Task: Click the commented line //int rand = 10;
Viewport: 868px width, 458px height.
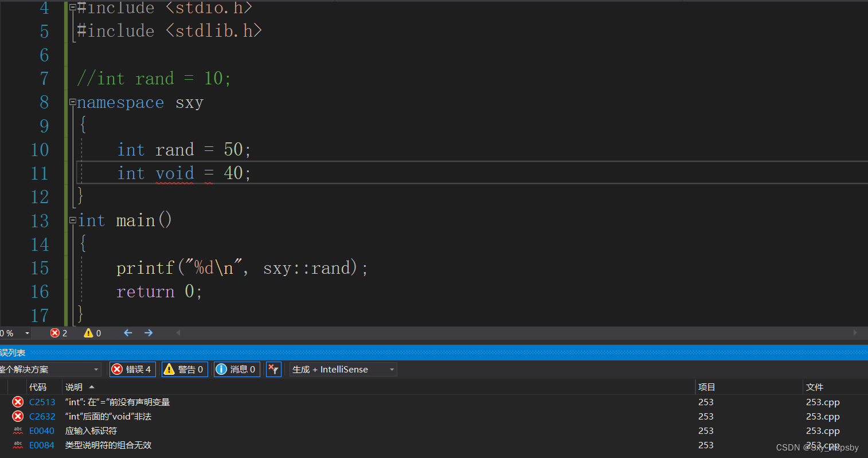Action: [x=154, y=79]
